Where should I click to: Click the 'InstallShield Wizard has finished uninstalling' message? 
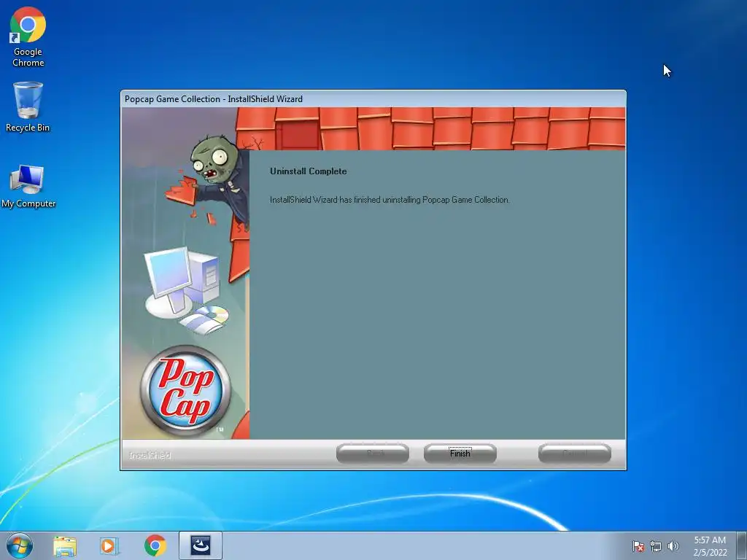point(390,200)
